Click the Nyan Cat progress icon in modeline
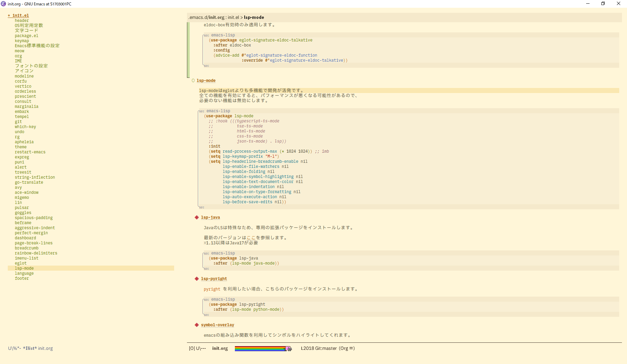Viewport: 627px width, 364px height. point(289,348)
